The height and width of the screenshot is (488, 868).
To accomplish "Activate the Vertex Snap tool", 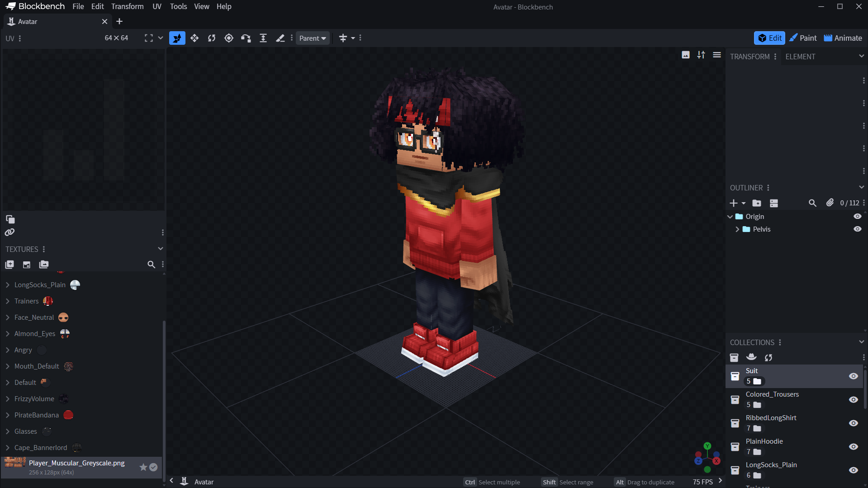I will click(246, 38).
